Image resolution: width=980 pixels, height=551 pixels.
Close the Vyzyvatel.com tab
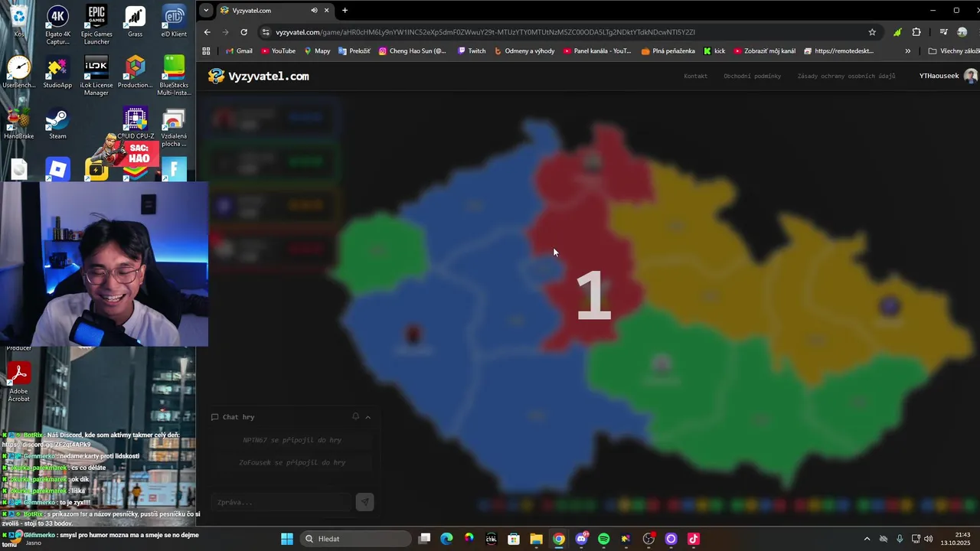[327, 11]
